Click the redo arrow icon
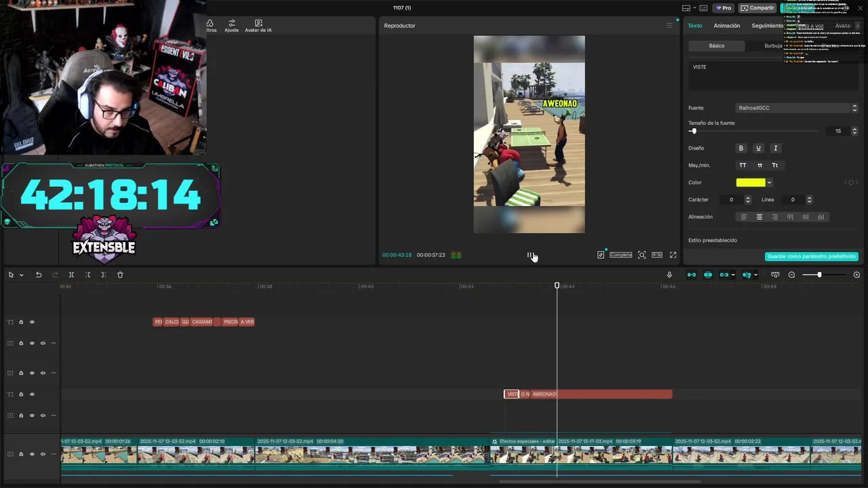This screenshot has width=868, height=488. [55, 274]
